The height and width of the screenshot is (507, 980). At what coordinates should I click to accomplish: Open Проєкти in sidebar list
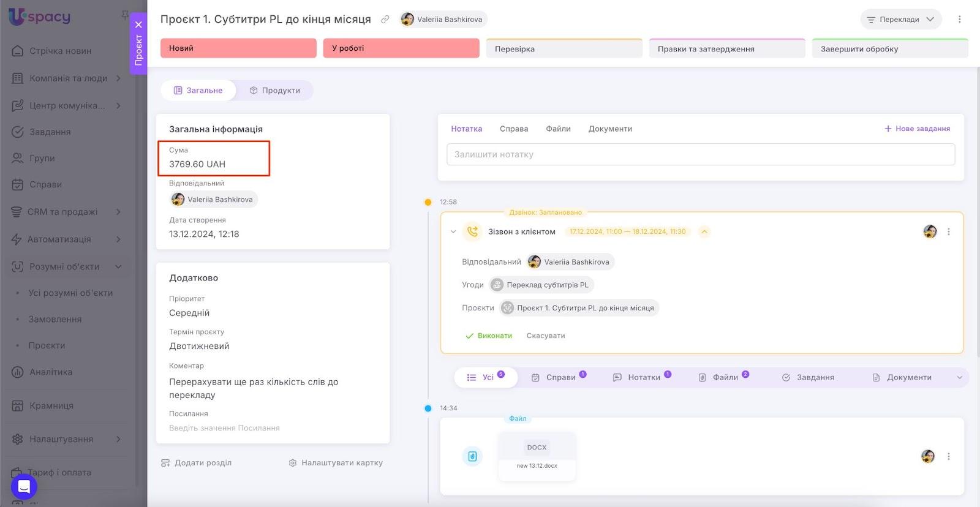(47, 345)
